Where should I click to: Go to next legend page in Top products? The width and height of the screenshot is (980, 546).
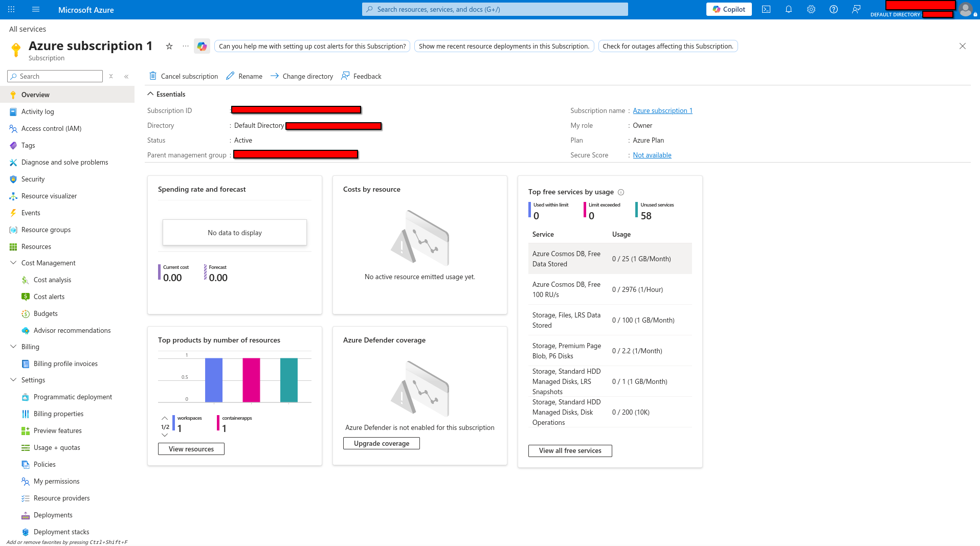tap(165, 435)
